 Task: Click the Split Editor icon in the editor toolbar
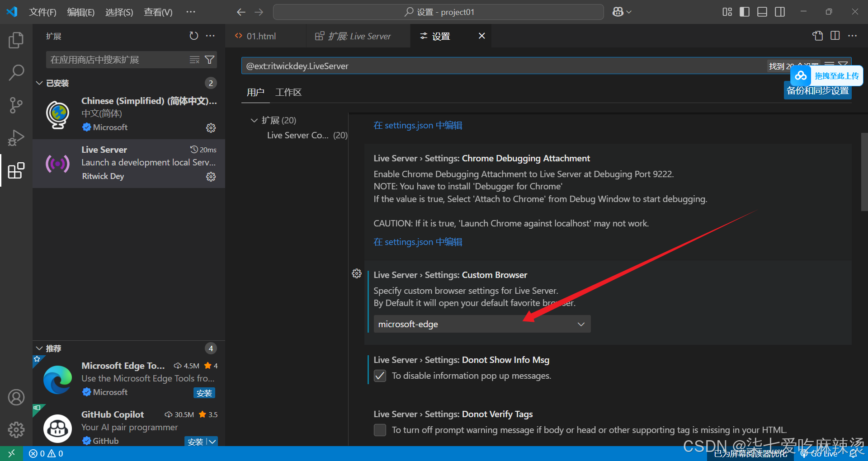pyautogui.click(x=835, y=36)
